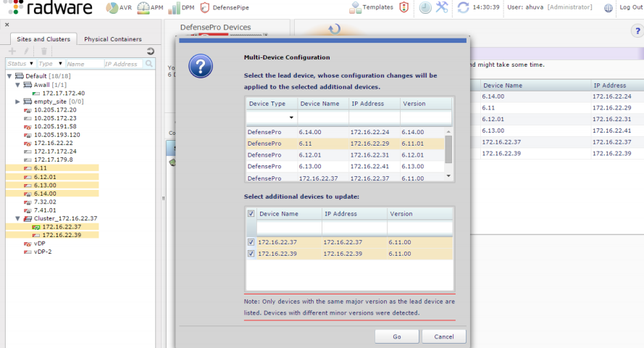The image size is (644, 348).
Task: Open the Templates toolbar icon
Action: tap(356, 8)
